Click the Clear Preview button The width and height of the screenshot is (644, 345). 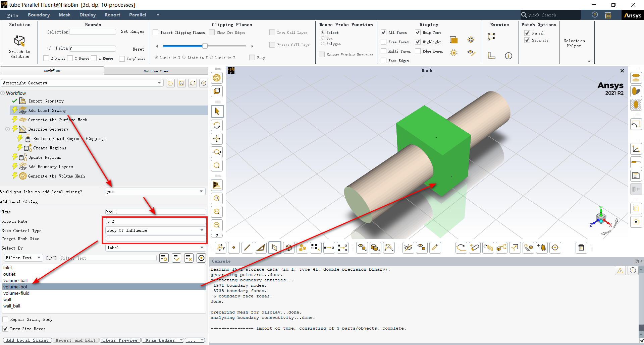(x=120, y=340)
